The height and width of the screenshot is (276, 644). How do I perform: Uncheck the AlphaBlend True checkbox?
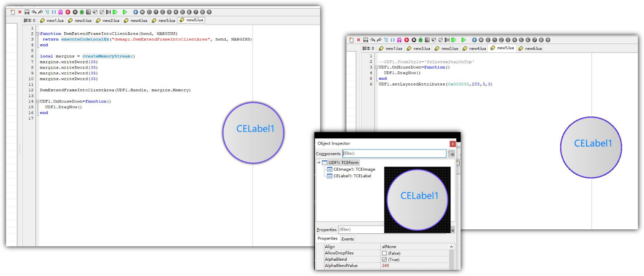pyautogui.click(x=384, y=259)
